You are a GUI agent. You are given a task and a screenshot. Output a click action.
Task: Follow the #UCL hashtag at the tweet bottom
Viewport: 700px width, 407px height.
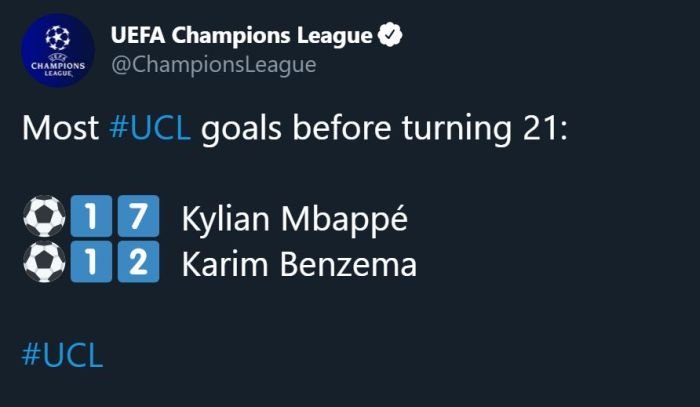point(62,356)
